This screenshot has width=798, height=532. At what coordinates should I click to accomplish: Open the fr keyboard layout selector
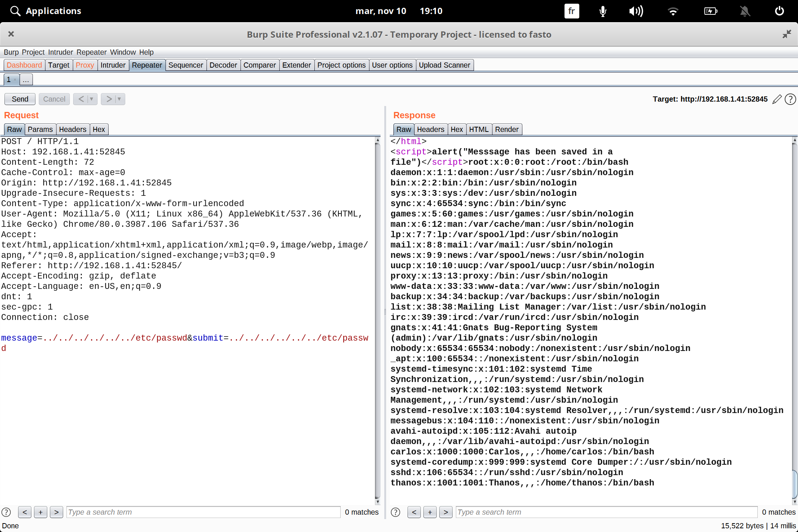coord(571,11)
